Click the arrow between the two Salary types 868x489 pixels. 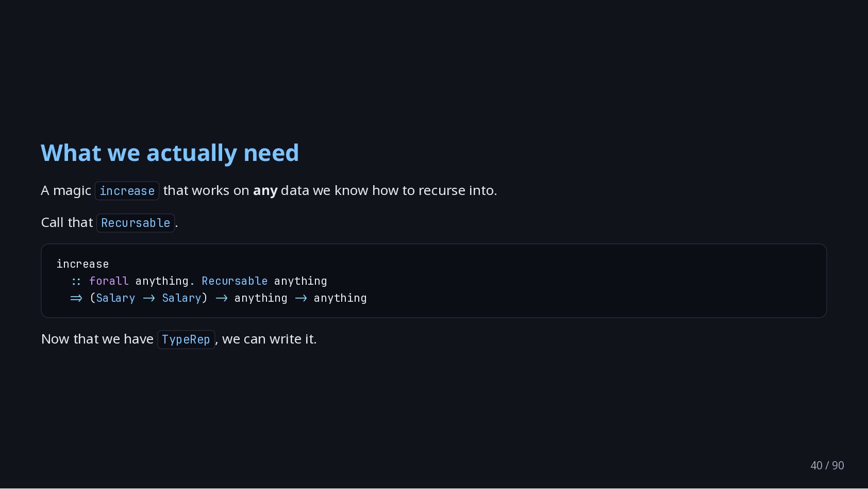pyautogui.click(x=149, y=298)
